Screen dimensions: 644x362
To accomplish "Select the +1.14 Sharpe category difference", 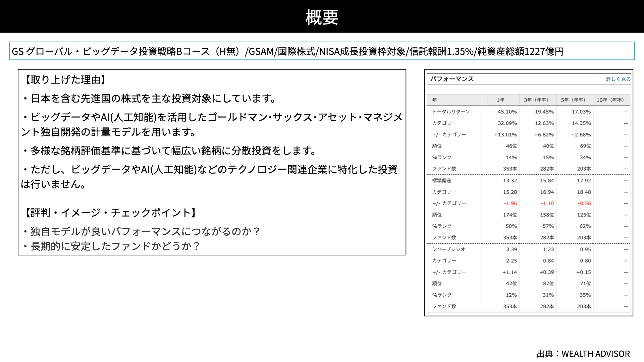I will coord(509,272).
